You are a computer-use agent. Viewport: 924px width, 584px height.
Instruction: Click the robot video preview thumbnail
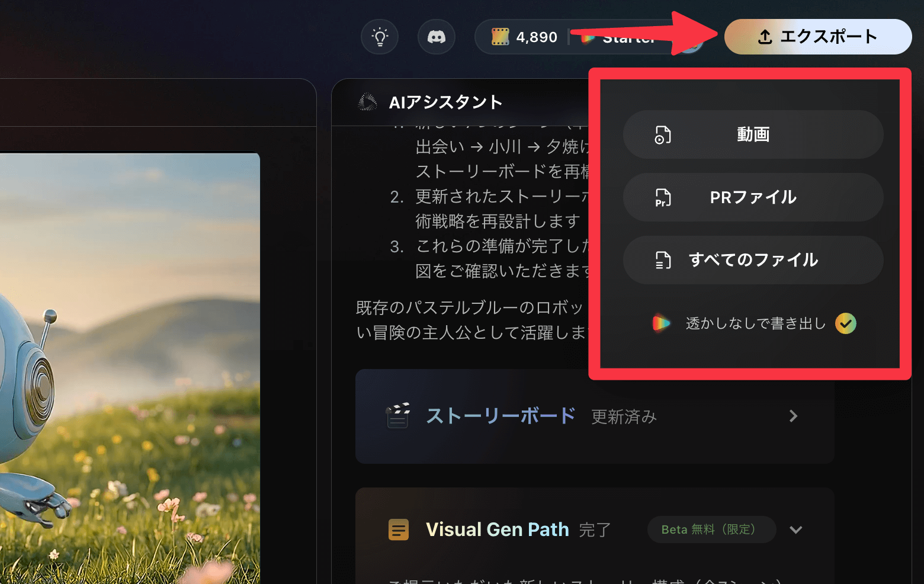pyautogui.click(x=130, y=367)
